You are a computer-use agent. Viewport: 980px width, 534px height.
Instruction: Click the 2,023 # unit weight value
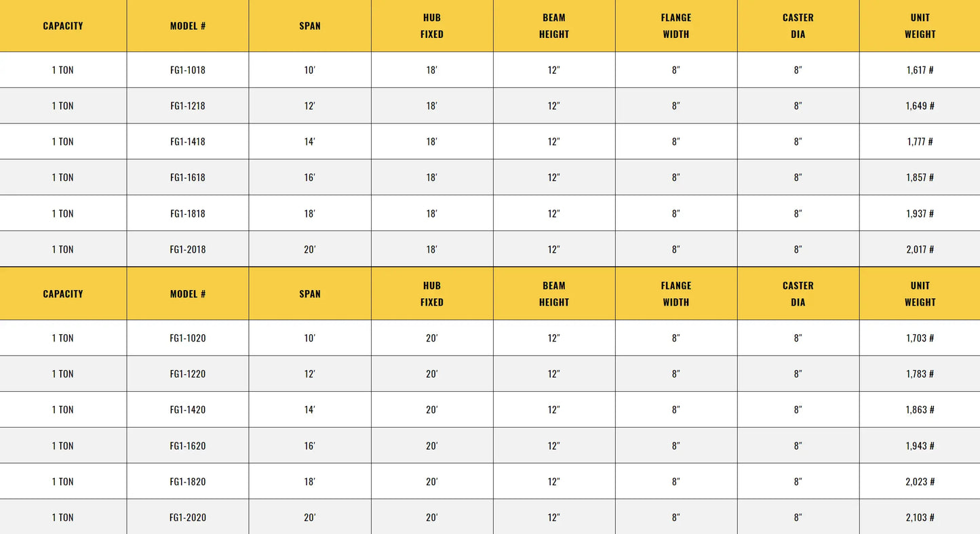click(x=920, y=482)
